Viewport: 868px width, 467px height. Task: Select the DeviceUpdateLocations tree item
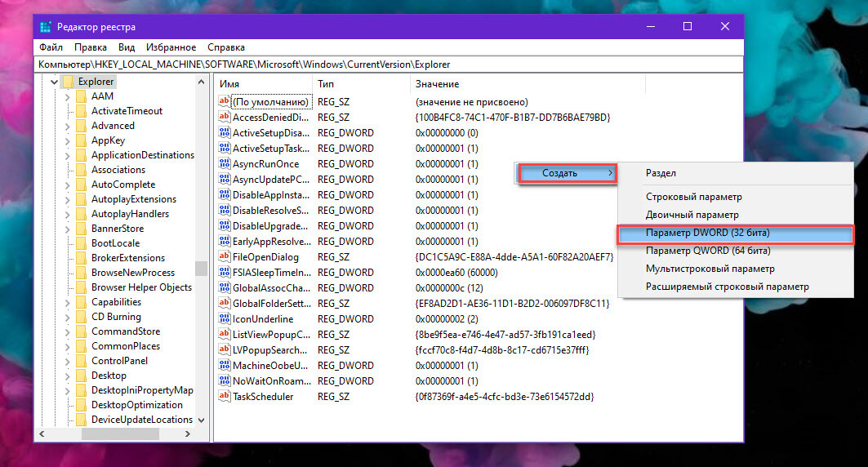click(142, 420)
